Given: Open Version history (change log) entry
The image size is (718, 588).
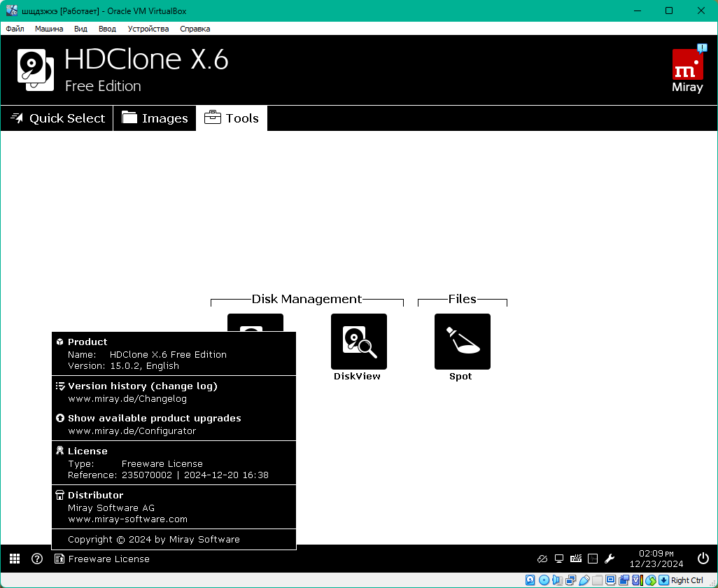Looking at the screenshot, I should pos(142,386).
